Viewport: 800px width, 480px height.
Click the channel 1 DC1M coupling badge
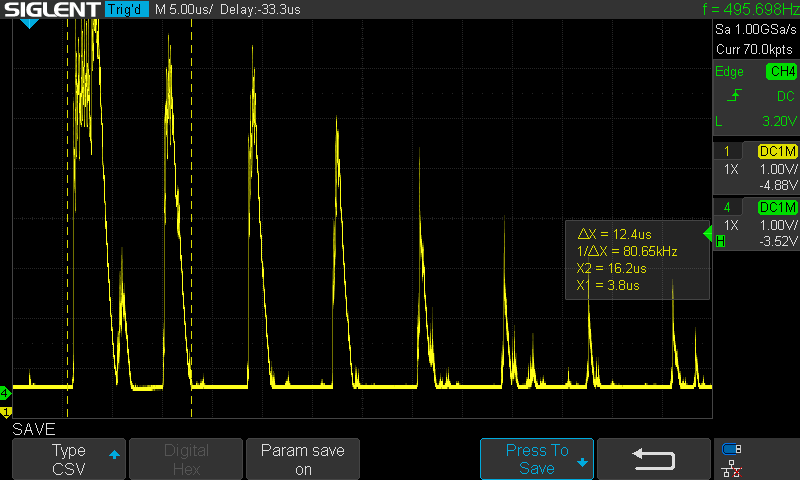(777, 151)
